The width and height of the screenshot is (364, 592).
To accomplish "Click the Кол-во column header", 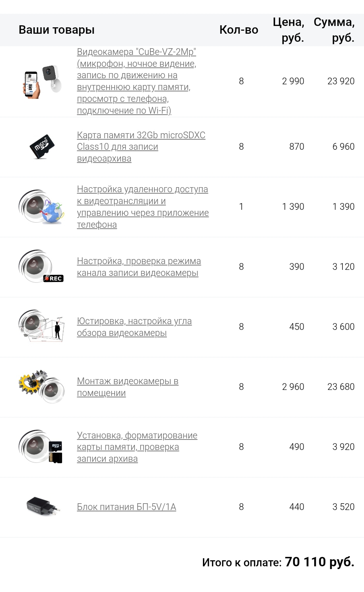I will pyautogui.click(x=239, y=30).
